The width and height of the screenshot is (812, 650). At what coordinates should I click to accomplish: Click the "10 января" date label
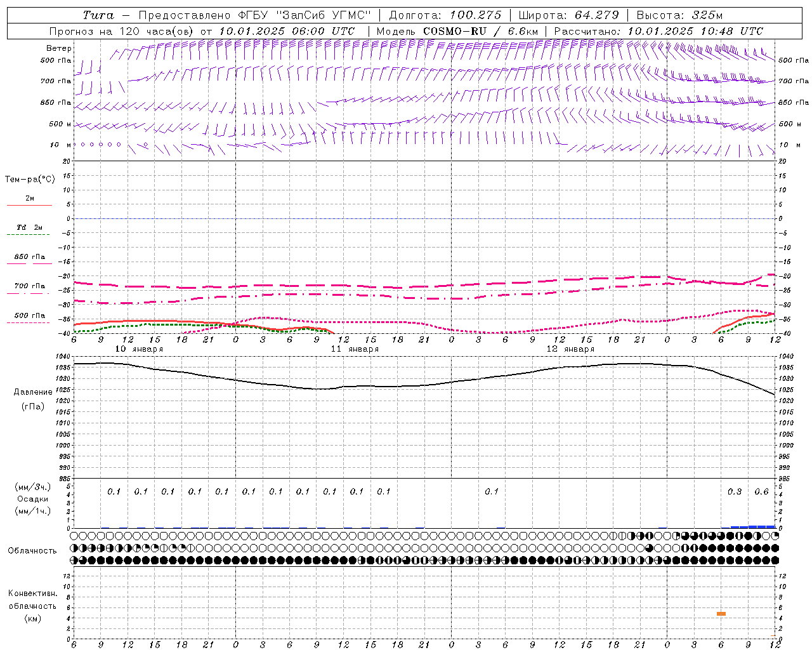coord(139,349)
